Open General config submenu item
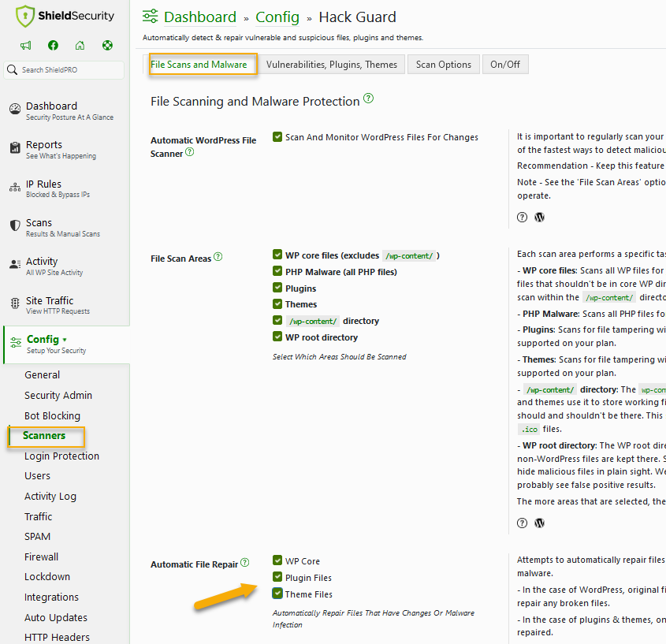The width and height of the screenshot is (666, 644). (x=42, y=374)
